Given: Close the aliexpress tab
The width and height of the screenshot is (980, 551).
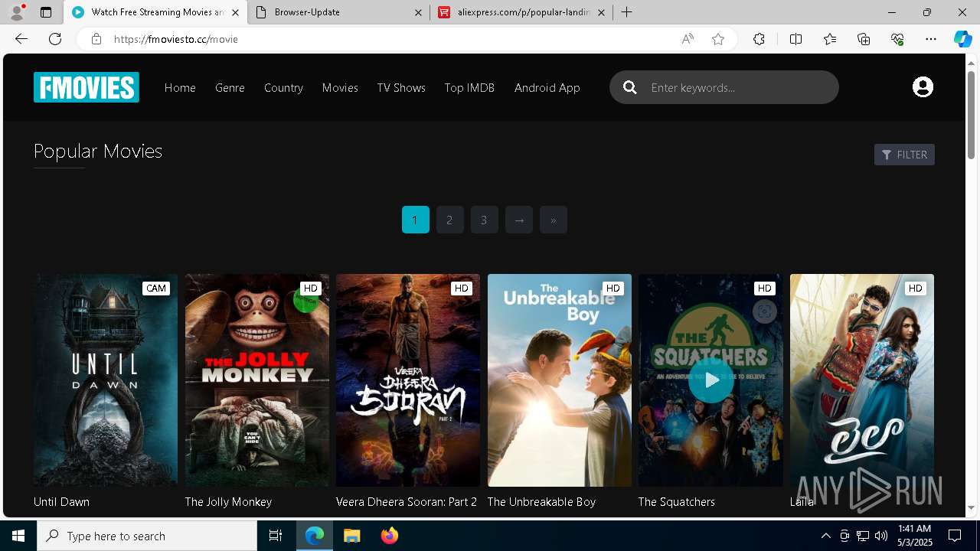Looking at the screenshot, I should tap(601, 12).
